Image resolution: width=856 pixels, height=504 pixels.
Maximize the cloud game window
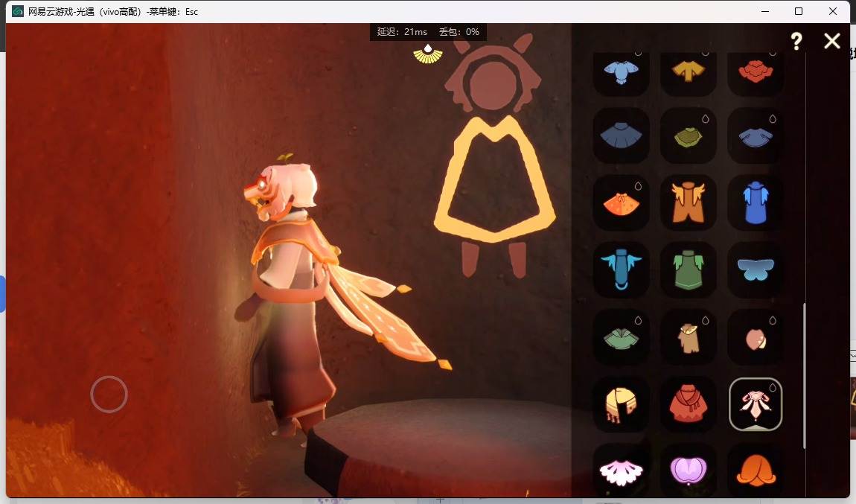click(799, 11)
